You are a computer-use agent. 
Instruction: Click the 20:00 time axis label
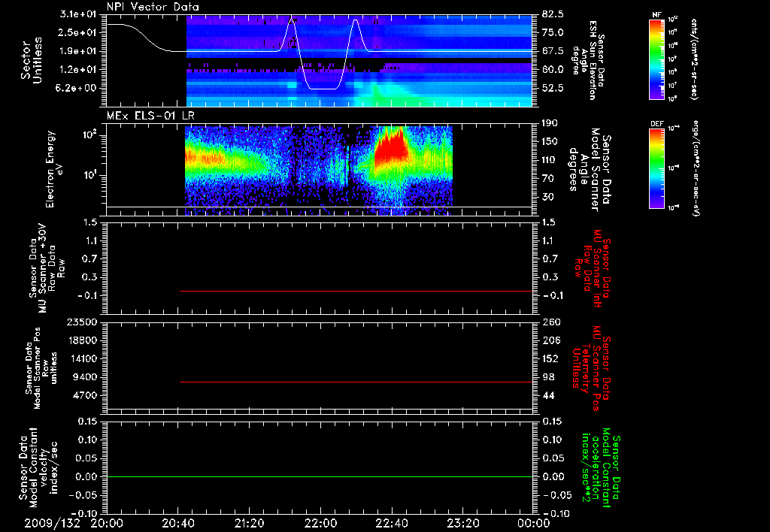(x=107, y=524)
